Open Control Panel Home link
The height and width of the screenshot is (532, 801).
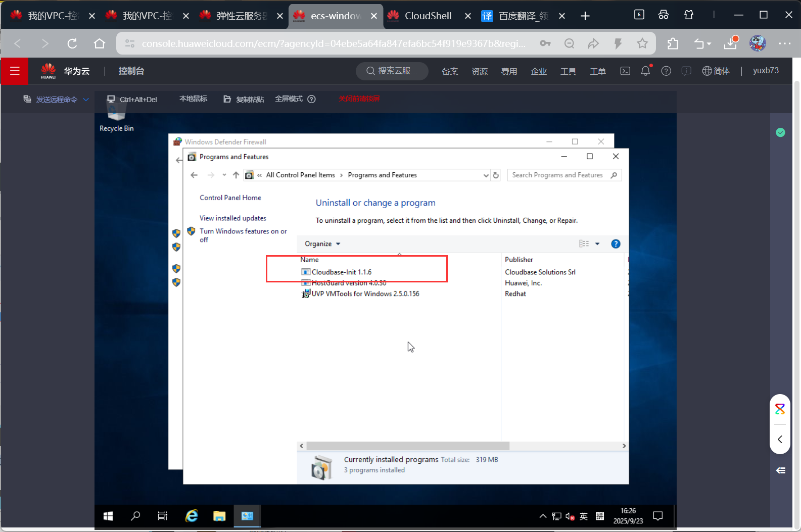pos(230,198)
